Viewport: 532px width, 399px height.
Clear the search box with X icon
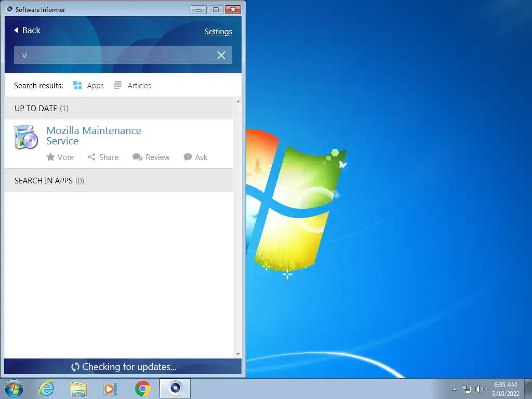[221, 55]
